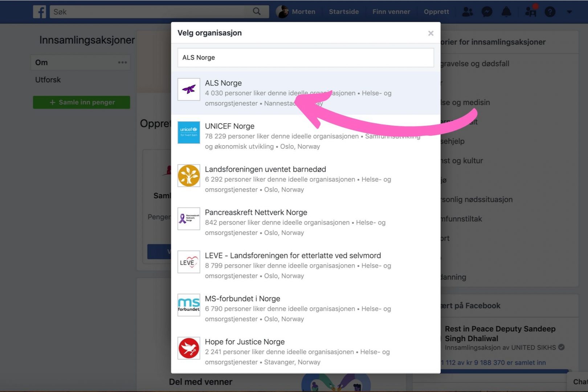Click Morten profile link
The height and width of the screenshot is (392, 588).
pos(303,12)
